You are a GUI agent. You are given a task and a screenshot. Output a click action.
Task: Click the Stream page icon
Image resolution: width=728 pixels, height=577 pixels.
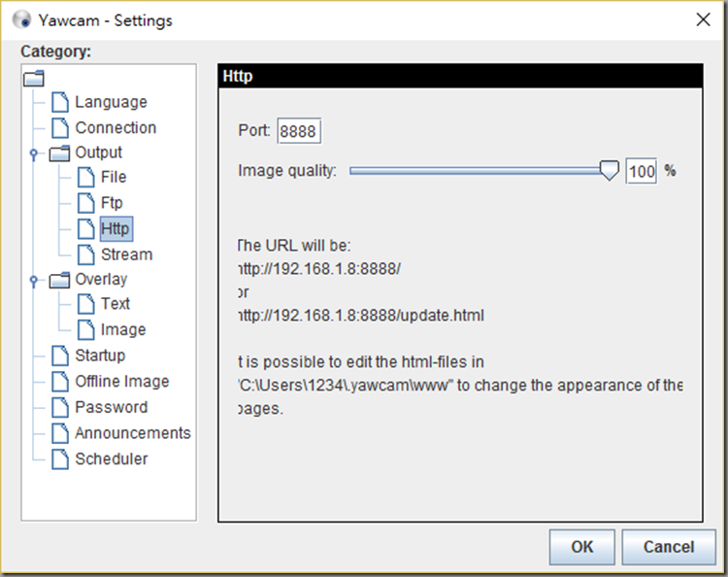85,255
